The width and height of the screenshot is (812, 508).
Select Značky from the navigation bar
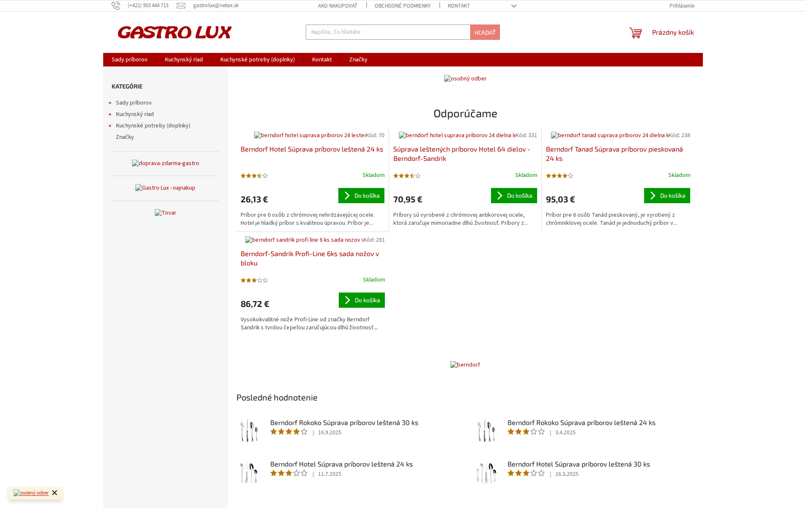[358, 60]
